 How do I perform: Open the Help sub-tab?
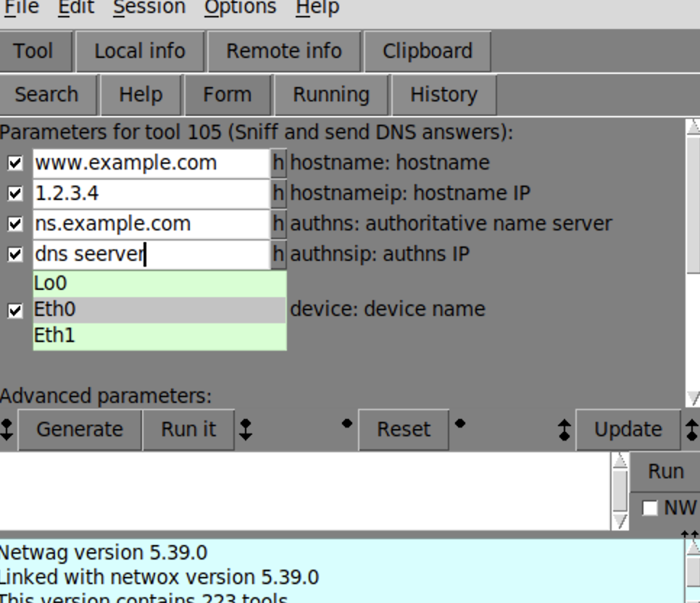tap(141, 95)
